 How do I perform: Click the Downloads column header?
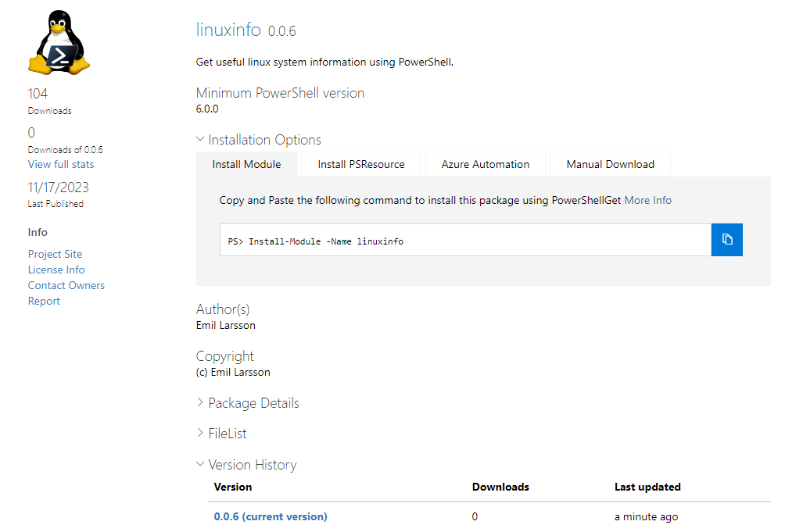point(500,487)
